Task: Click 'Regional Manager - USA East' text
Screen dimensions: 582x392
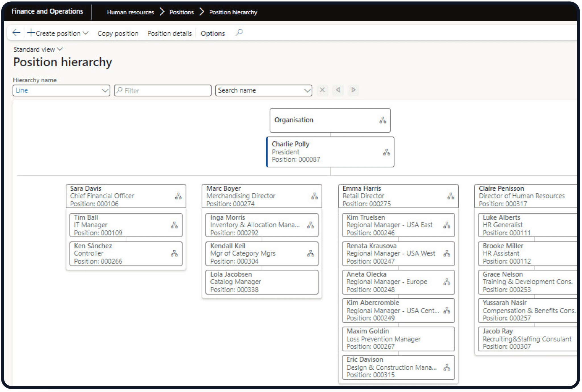Action: [389, 225]
